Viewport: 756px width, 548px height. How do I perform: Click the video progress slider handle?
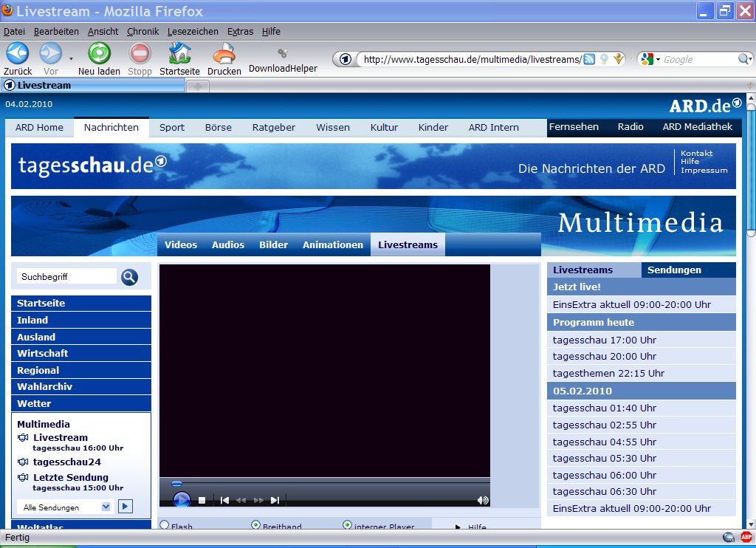click(176, 484)
